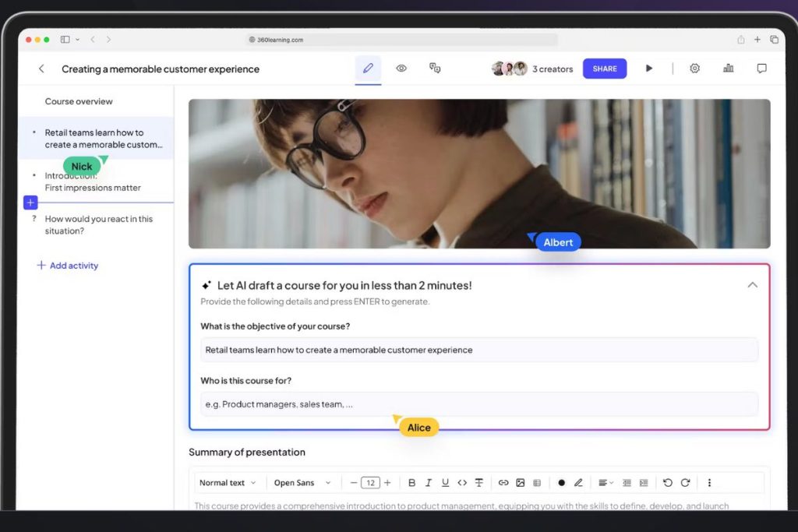Click the blue SHARE button

click(x=605, y=69)
